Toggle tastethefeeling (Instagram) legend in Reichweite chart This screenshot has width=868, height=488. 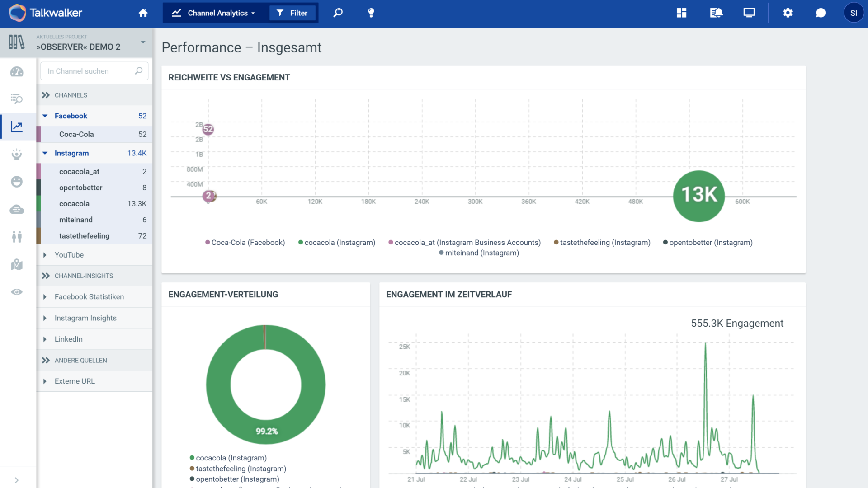point(602,243)
